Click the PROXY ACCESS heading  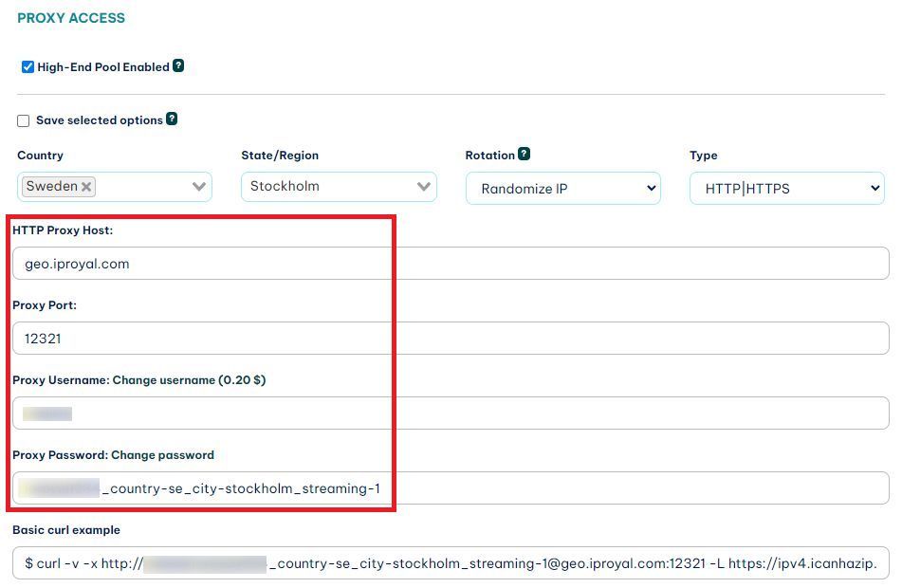pyautogui.click(x=71, y=18)
